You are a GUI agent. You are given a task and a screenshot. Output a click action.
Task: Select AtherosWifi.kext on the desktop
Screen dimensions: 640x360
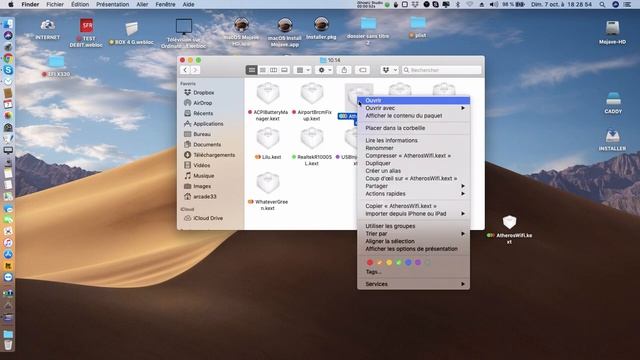click(509, 222)
